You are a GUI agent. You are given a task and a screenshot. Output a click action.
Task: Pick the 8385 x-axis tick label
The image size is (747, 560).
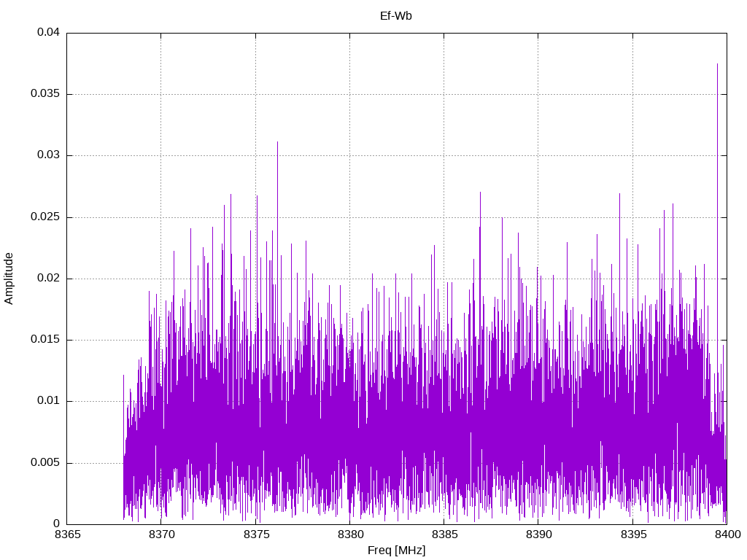tap(444, 535)
